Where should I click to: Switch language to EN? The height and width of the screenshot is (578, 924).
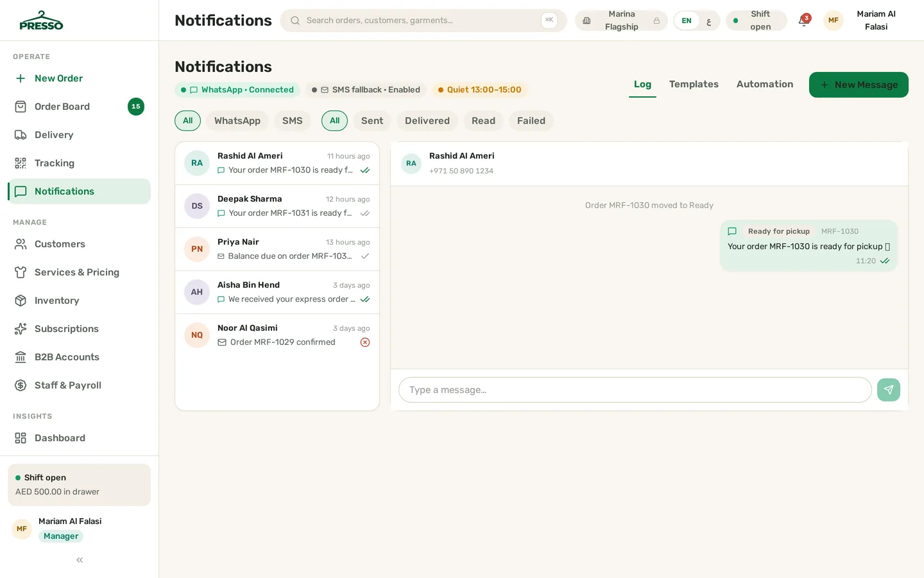click(x=687, y=21)
